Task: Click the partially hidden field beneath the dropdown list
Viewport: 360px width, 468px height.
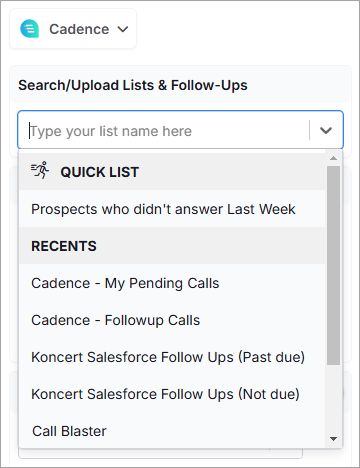Action: (x=161, y=453)
